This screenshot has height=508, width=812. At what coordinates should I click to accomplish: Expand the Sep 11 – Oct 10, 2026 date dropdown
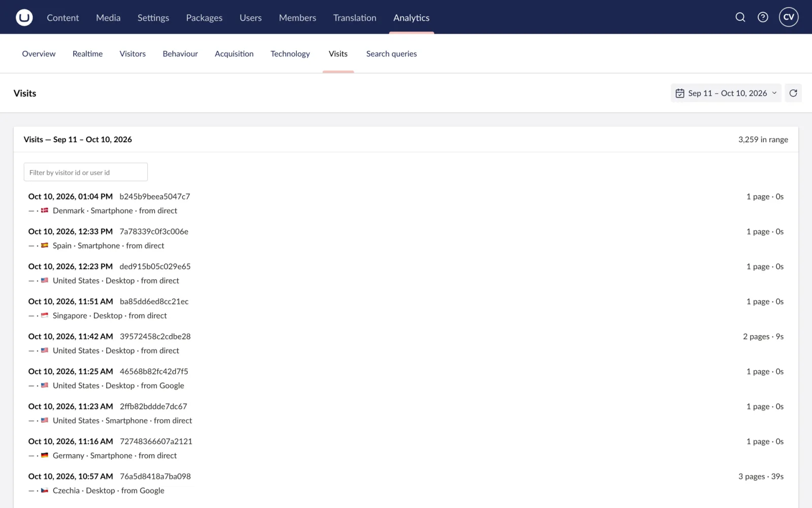point(726,93)
